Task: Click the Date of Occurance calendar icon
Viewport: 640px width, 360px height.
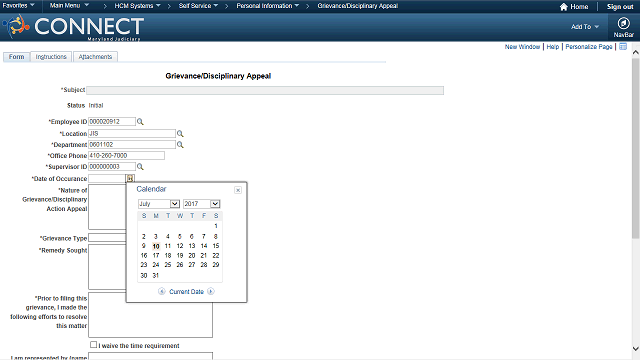Action: pos(130,178)
